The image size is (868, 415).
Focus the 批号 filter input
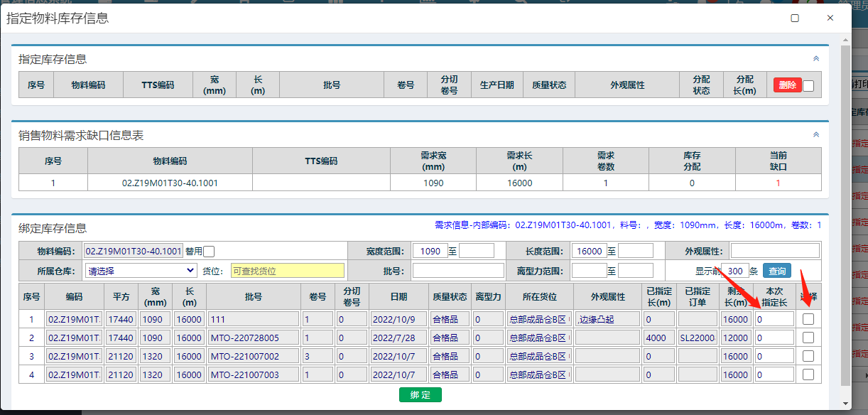[x=458, y=271]
